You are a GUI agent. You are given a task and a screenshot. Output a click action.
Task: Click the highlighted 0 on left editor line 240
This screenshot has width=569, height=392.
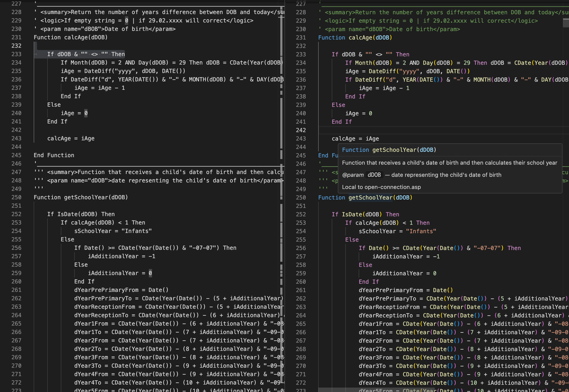86,113
